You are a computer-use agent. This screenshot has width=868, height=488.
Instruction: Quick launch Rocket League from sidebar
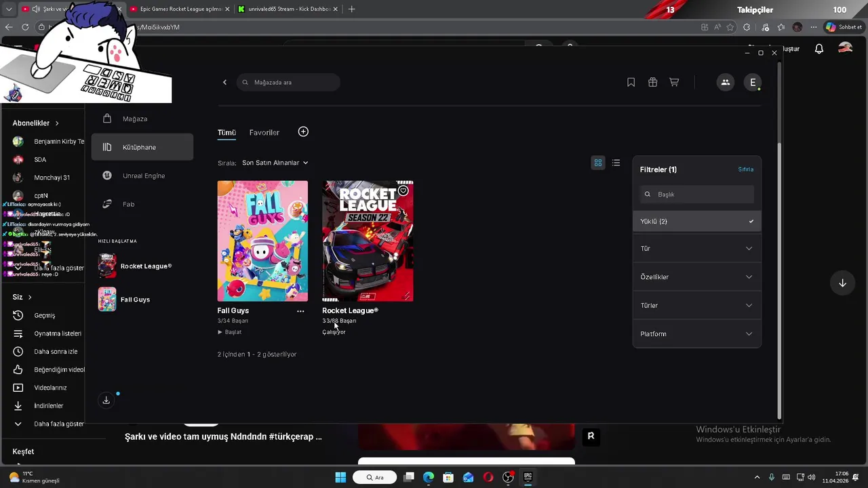pyautogui.click(x=136, y=266)
